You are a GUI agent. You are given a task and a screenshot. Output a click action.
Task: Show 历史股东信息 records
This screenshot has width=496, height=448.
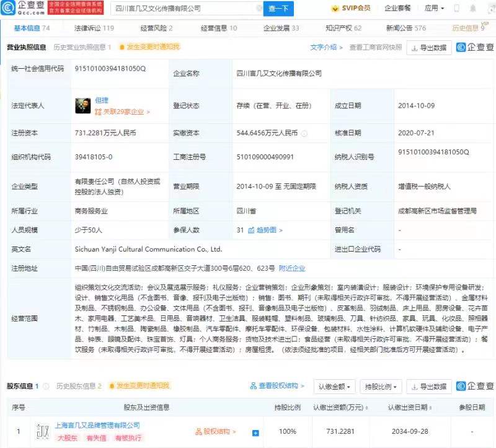pyautogui.click(x=79, y=386)
